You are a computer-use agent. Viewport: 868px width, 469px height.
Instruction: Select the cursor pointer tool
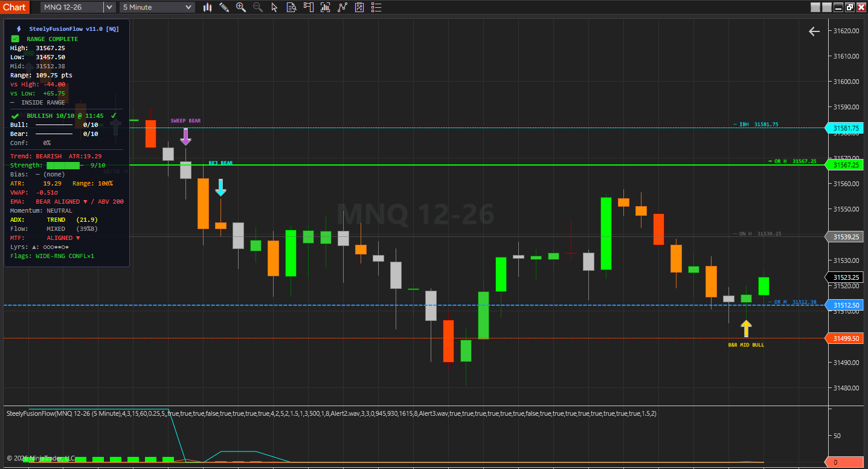(275, 7)
